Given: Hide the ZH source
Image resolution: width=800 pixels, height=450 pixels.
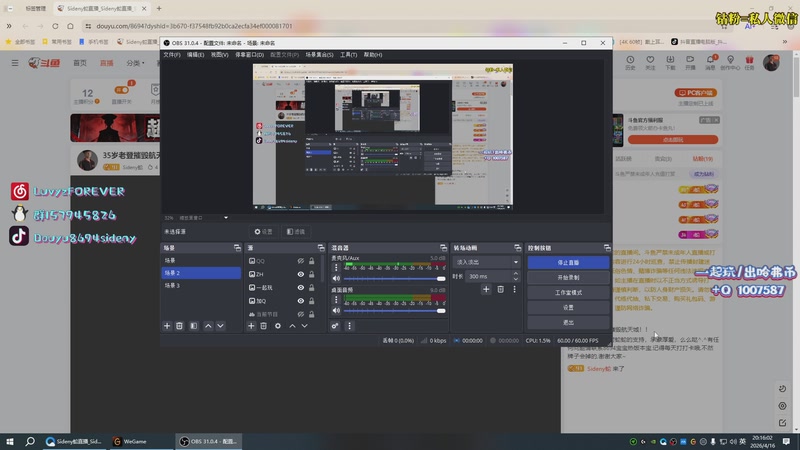Looking at the screenshot, I should tap(301, 274).
